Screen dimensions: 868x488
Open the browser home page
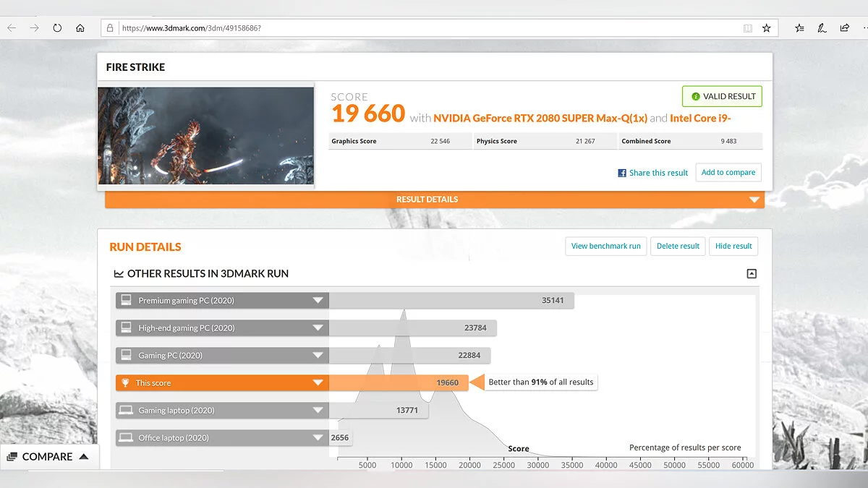(x=80, y=28)
